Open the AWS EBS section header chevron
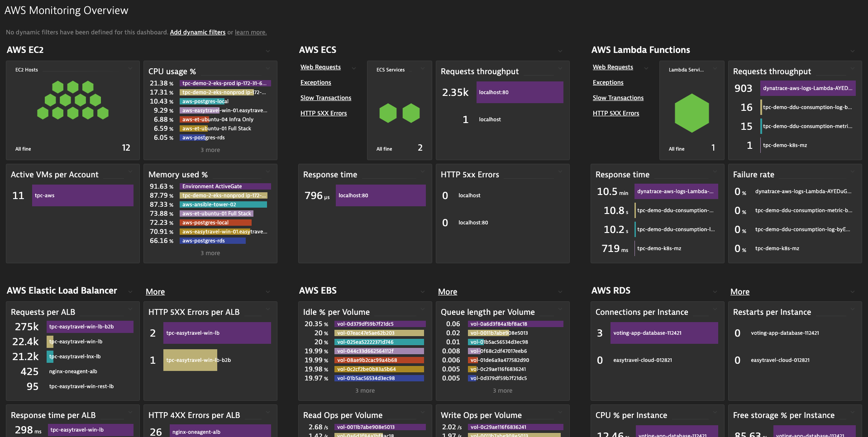 pos(422,292)
